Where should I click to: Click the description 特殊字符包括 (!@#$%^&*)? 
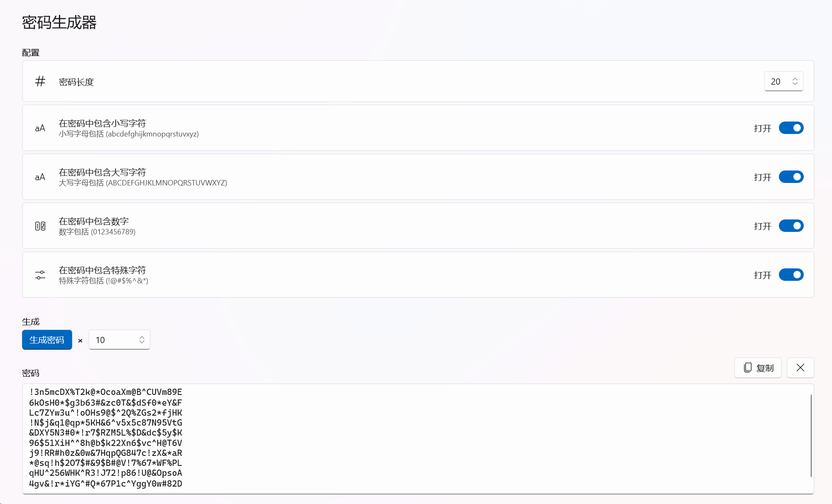tap(103, 281)
